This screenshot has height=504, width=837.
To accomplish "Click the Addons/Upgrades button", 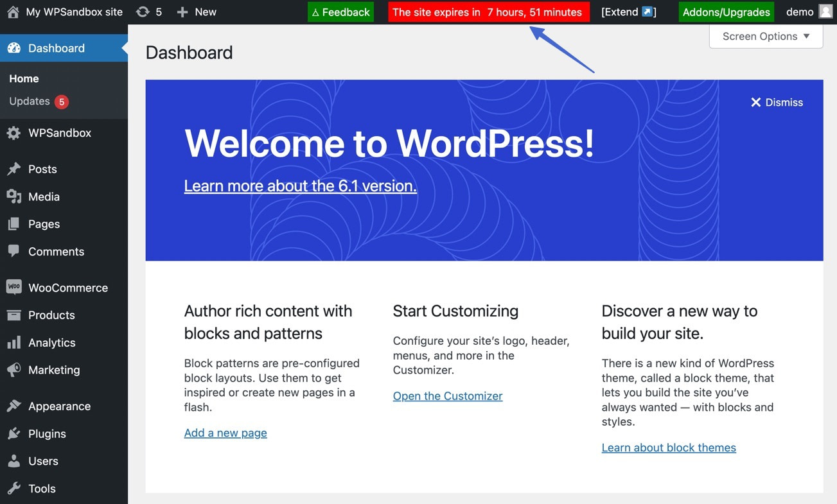I will pyautogui.click(x=726, y=11).
